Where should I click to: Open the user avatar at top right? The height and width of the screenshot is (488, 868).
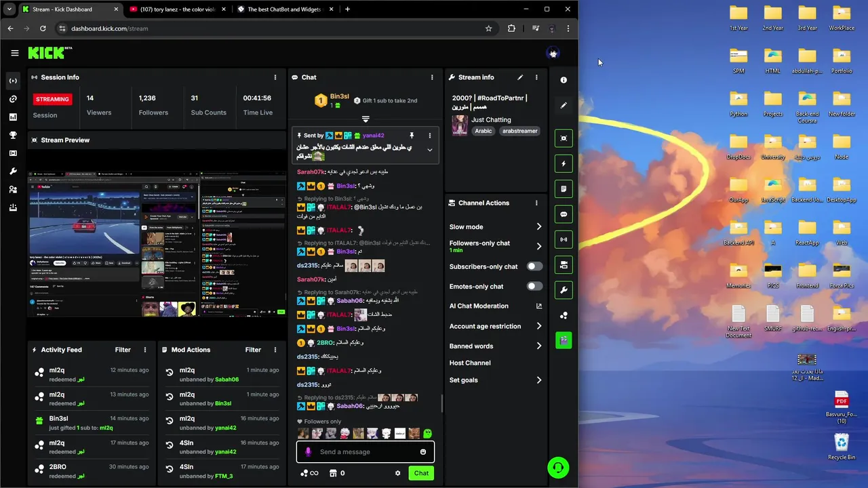[x=553, y=53]
